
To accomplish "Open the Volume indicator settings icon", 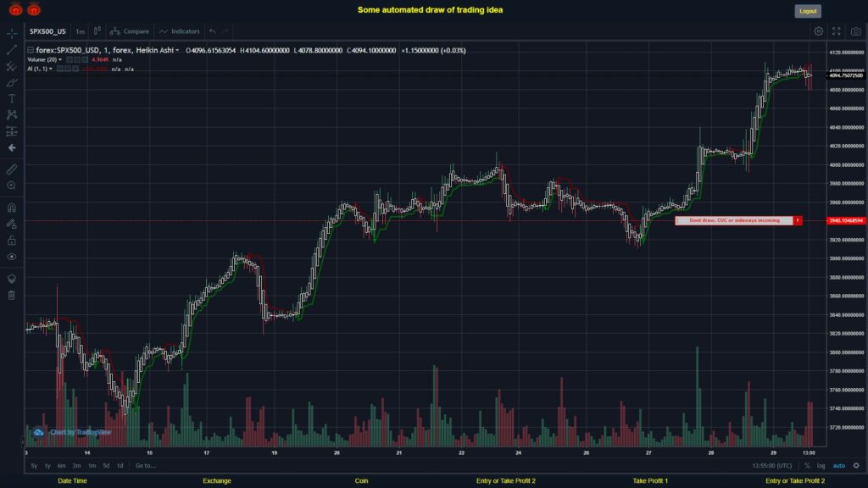I will pyautogui.click(x=77, y=60).
